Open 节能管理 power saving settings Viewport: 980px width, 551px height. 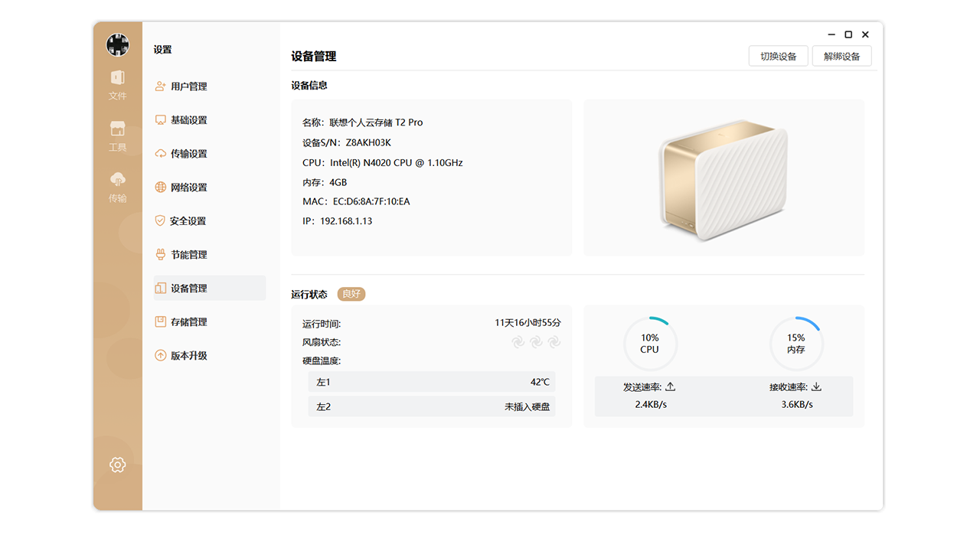188,254
